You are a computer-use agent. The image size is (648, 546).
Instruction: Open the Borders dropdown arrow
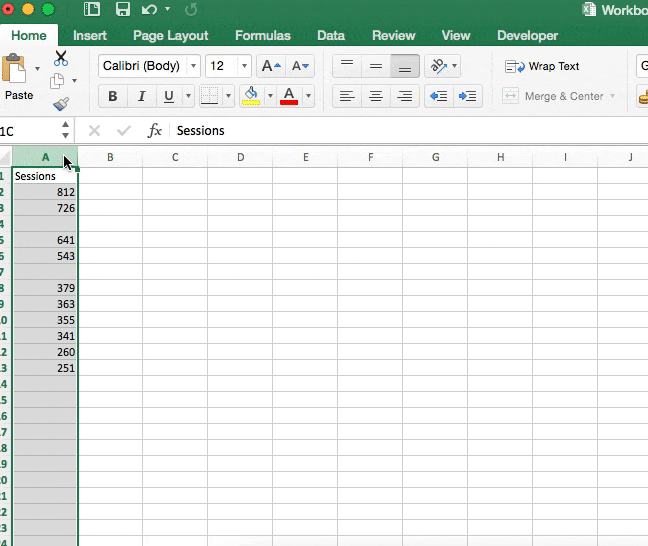point(229,97)
